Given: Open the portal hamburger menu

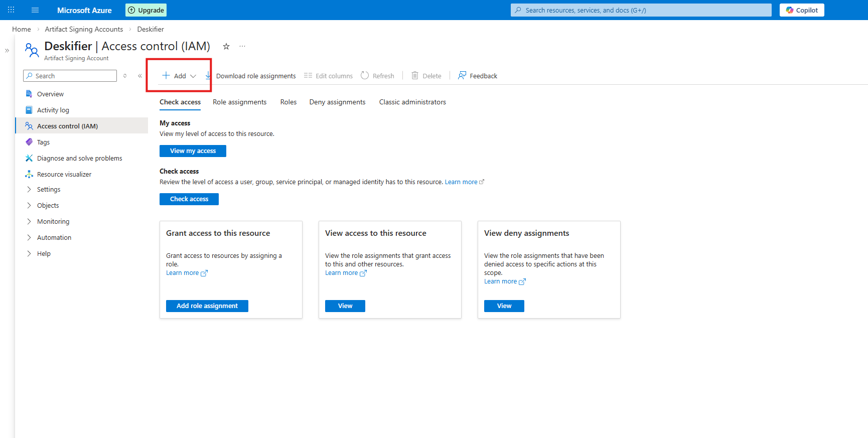Looking at the screenshot, I should click(x=35, y=10).
